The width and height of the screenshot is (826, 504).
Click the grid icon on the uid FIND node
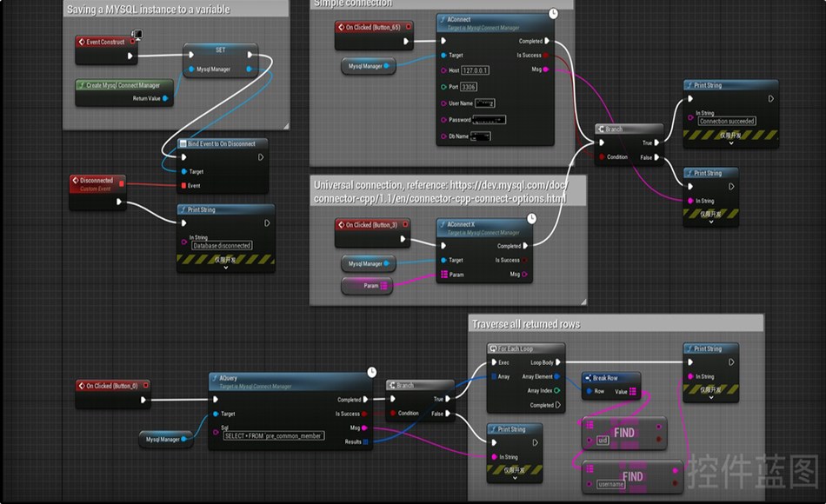590,425
